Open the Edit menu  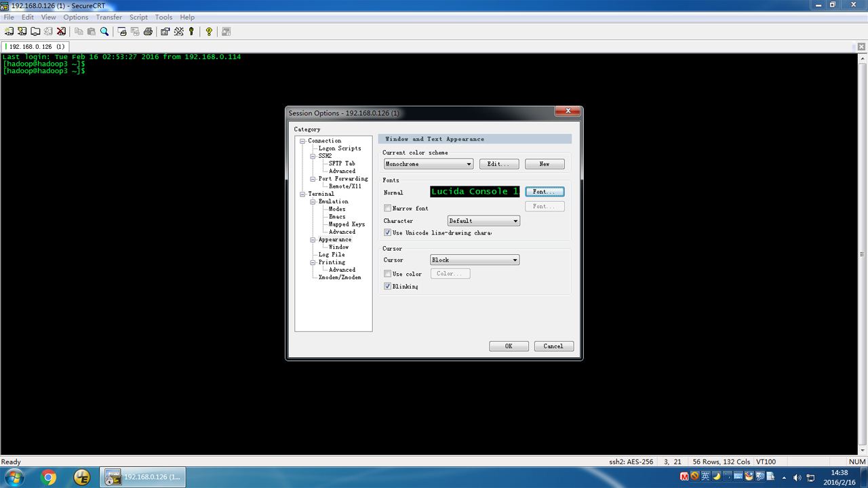[x=28, y=17]
